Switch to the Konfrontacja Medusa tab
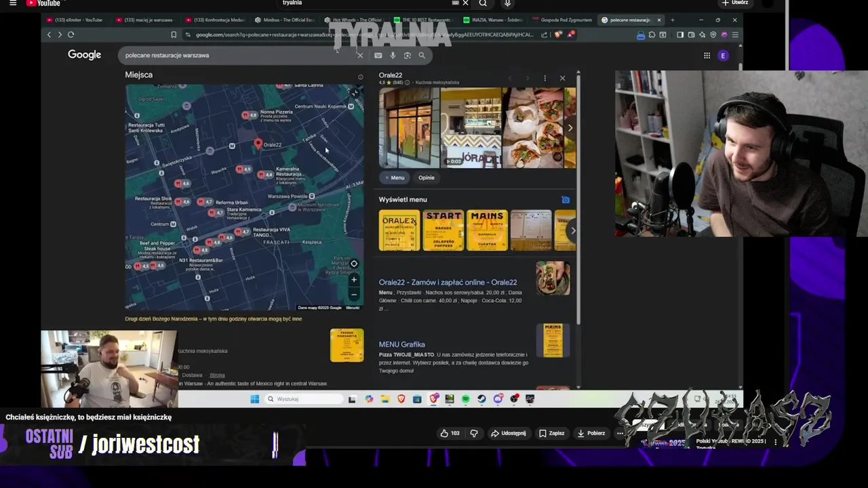The width and height of the screenshot is (868, 488). coord(214,20)
